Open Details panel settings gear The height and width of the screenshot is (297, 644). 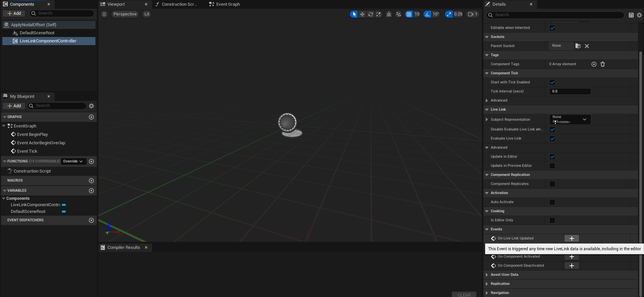639,15
